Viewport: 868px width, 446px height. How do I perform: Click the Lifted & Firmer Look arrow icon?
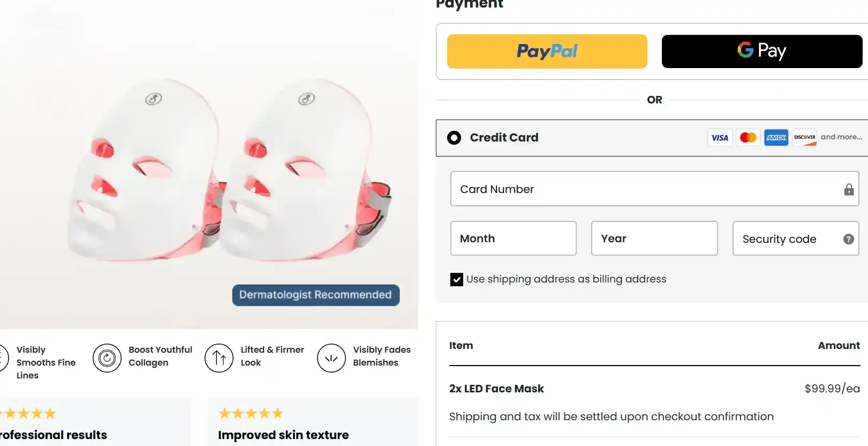click(x=218, y=358)
